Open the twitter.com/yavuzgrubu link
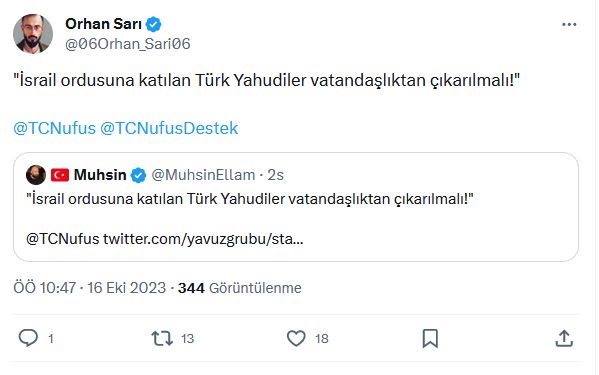Viewport: 599px width, 375px height. click(203, 239)
